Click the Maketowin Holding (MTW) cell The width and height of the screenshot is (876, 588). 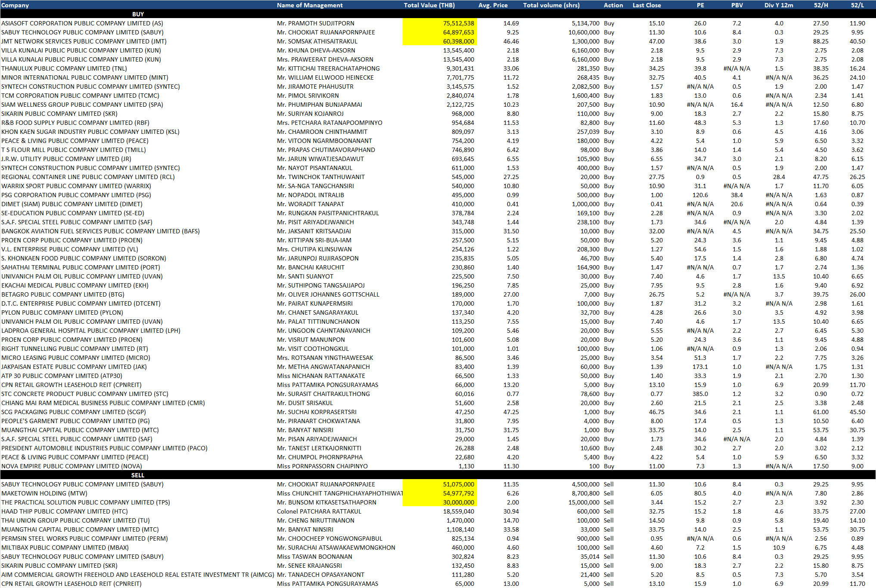44,493
